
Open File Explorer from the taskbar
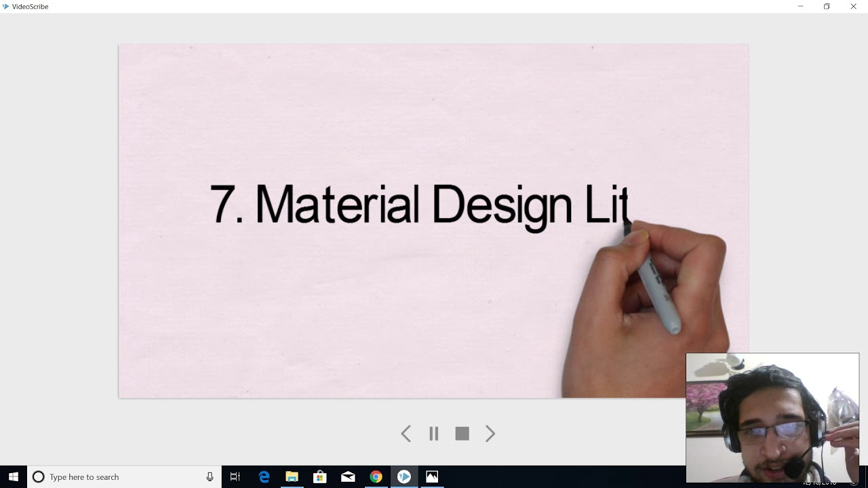click(292, 476)
